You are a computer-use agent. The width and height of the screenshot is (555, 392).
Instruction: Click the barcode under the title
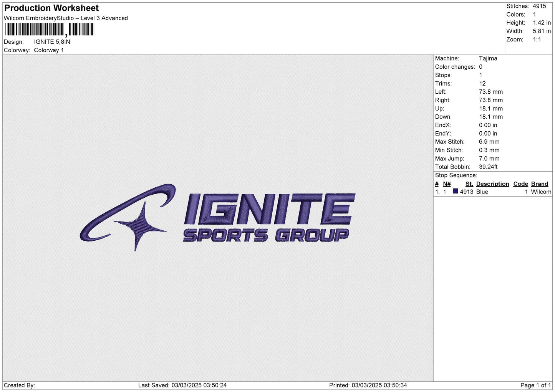tap(50, 30)
